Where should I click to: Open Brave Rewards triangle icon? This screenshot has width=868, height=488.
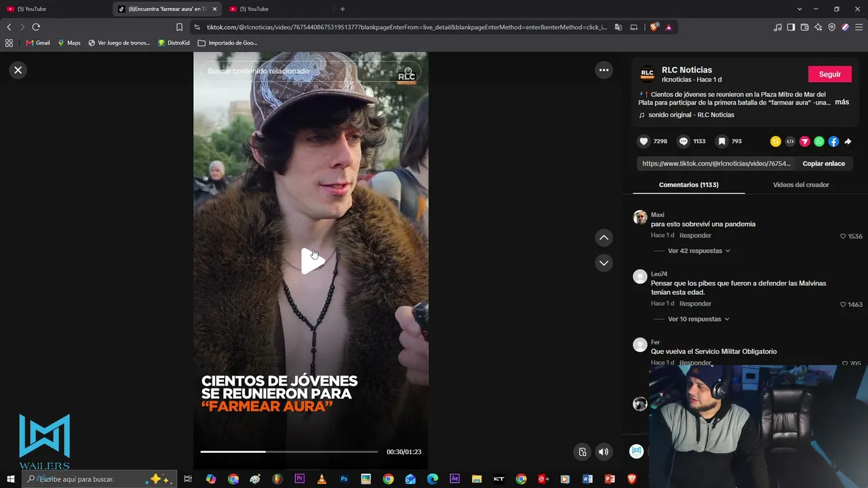click(x=669, y=27)
